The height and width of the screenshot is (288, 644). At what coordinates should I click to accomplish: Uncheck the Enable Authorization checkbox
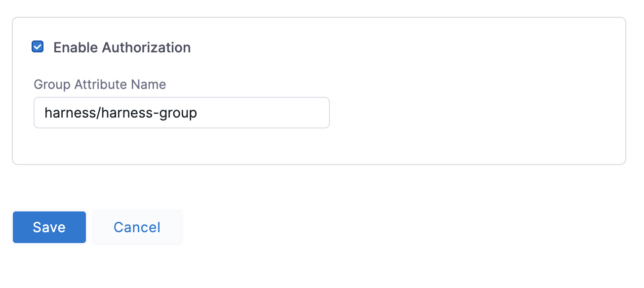(38, 47)
